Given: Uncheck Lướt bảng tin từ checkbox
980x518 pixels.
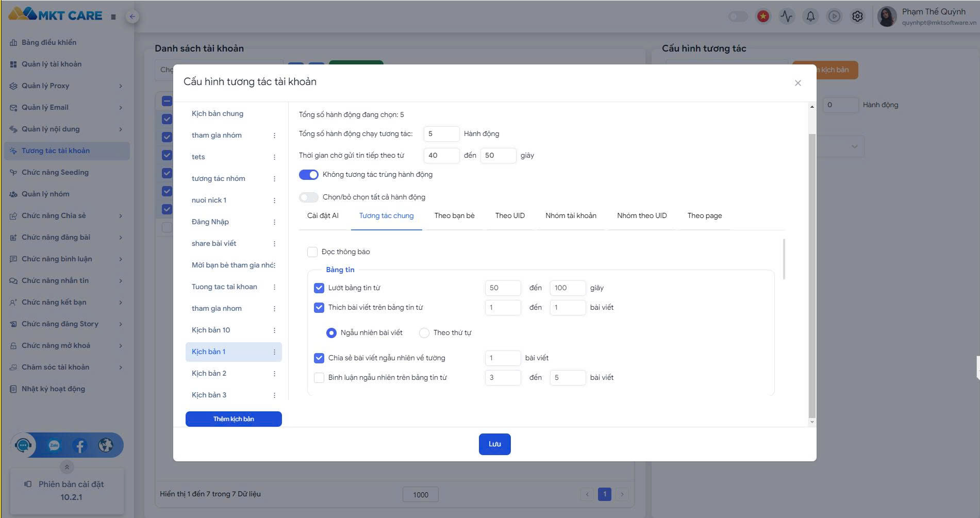Looking at the screenshot, I should pyautogui.click(x=319, y=288).
